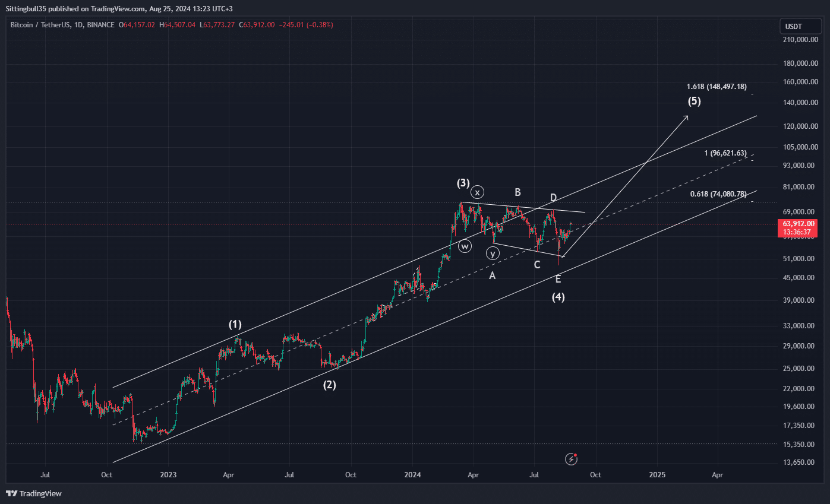Click the open value O64,157.02

(137, 25)
